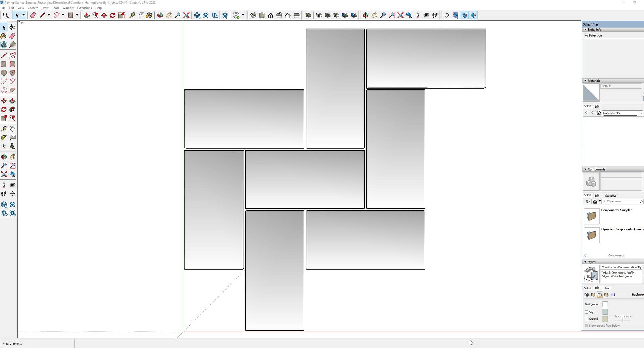Pick the Protractor tool in left toolbar
The width and height of the screenshot is (644, 348).
tap(4, 137)
